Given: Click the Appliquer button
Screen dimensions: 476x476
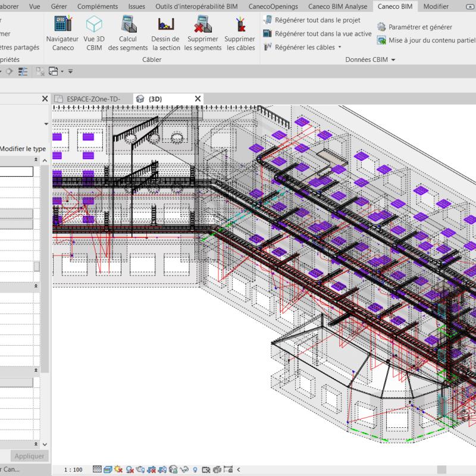Looking at the screenshot, I should (x=29, y=456).
